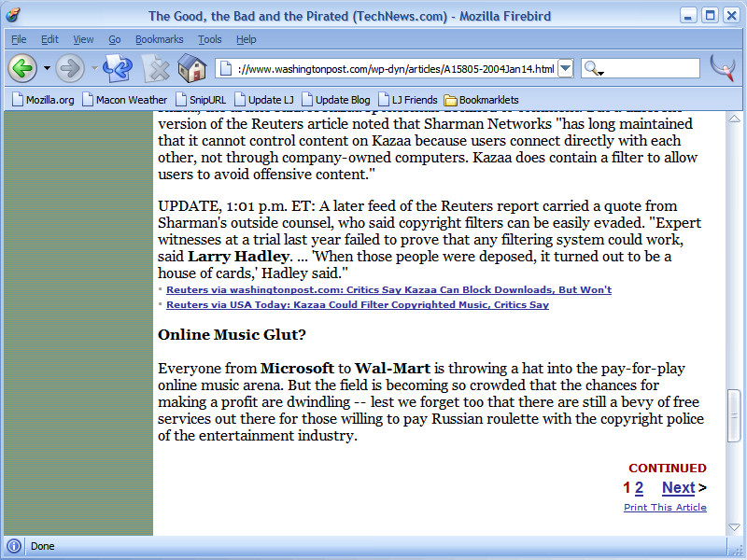Click the Done status text
Screen dimensions: 747x560
(x=42, y=546)
